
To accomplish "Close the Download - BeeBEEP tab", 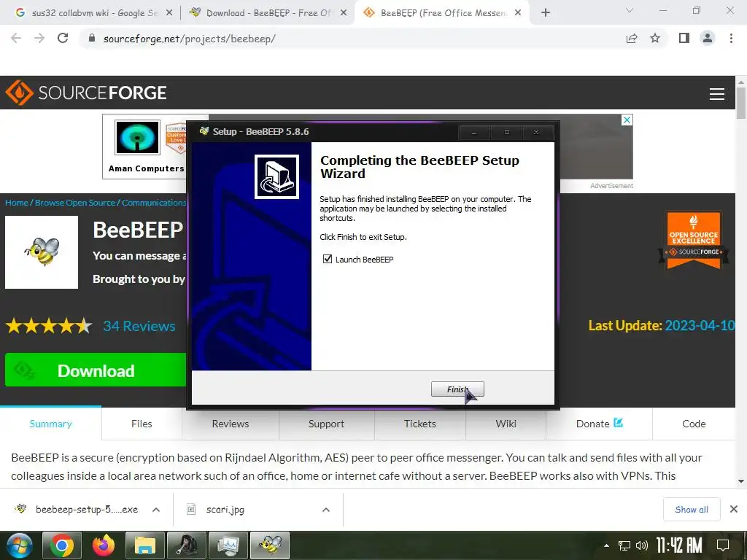I will (344, 13).
